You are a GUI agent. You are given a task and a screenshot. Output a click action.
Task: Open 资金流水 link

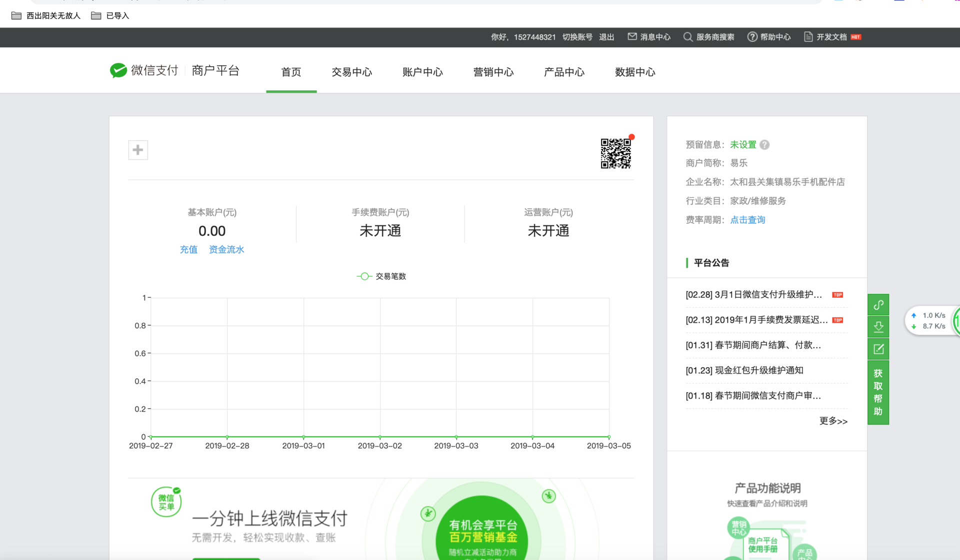(226, 249)
